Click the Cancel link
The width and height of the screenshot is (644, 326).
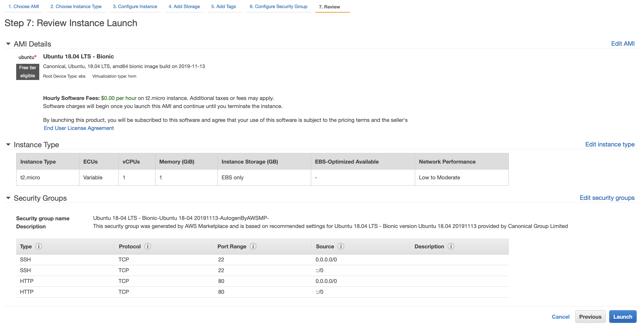(560, 317)
